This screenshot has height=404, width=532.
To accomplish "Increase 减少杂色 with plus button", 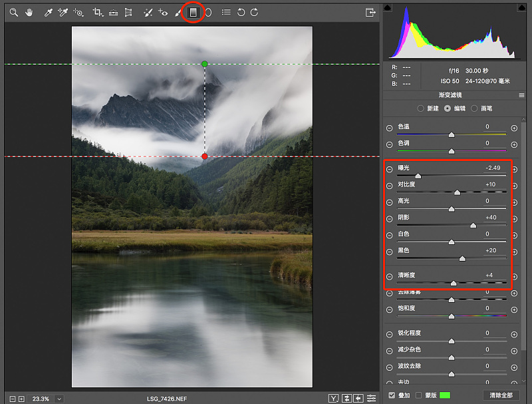I will tap(514, 351).
